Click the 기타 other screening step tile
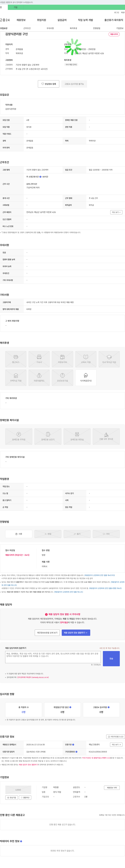This screenshot has width=125, height=868. coord(106,534)
